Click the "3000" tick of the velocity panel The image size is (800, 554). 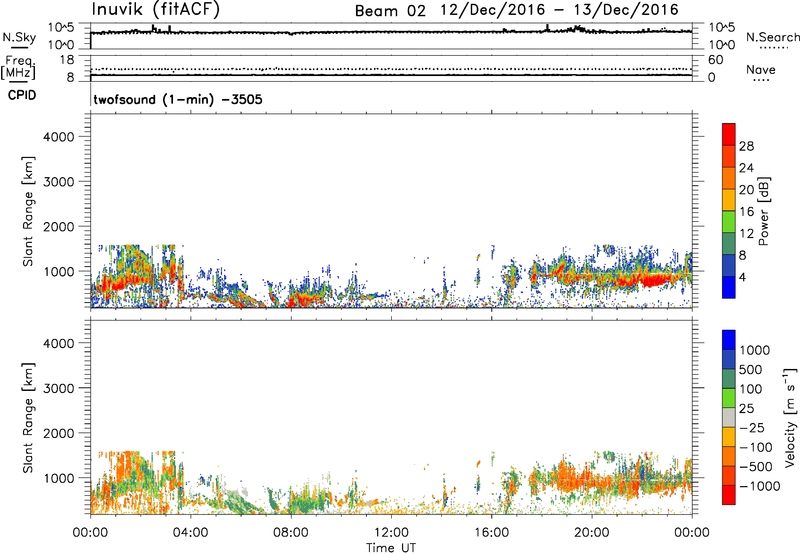pyautogui.click(x=59, y=388)
